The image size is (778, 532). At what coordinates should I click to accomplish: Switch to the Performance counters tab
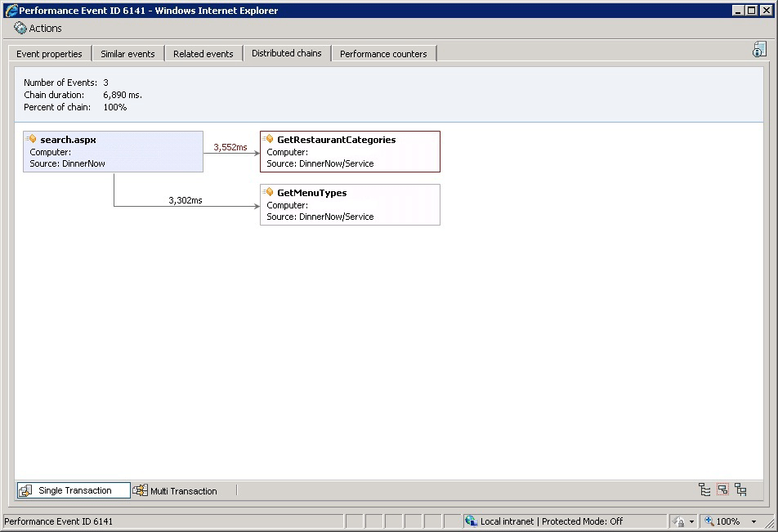pyautogui.click(x=383, y=53)
